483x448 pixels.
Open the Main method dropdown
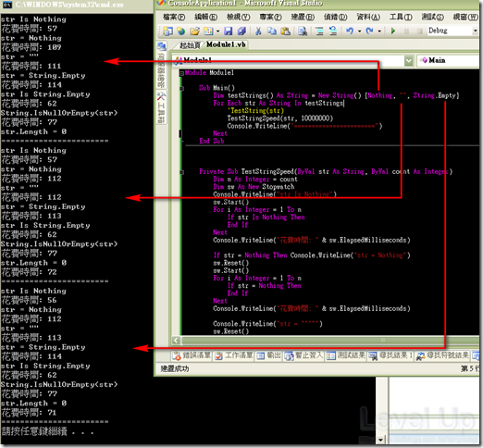[x=449, y=60]
